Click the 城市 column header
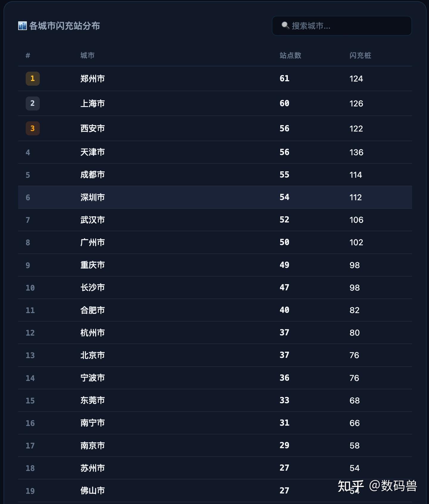Viewport: 429px width, 504px height. (x=87, y=55)
